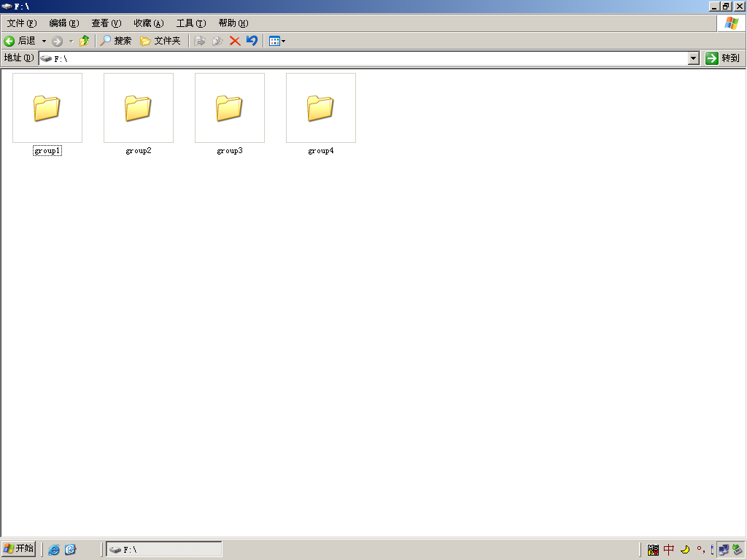Select the group2 folder thumbnail
This screenshot has width=747, height=560.
pyautogui.click(x=139, y=108)
